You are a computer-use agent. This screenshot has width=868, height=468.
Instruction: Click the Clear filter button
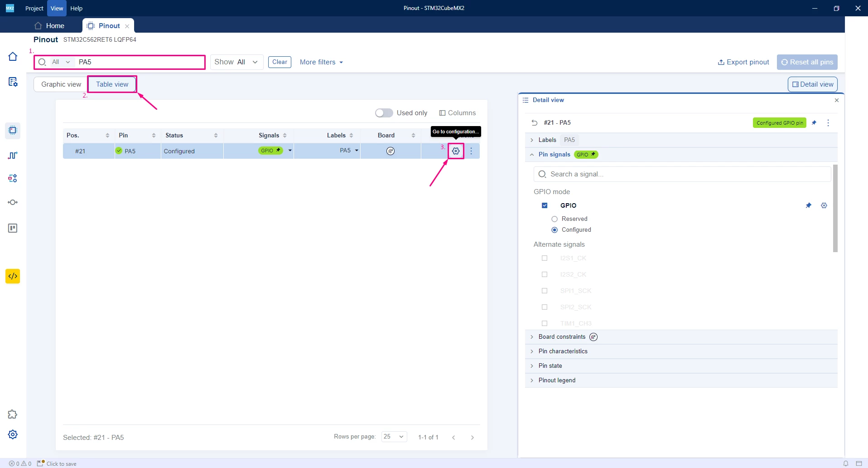click(280, 62)
